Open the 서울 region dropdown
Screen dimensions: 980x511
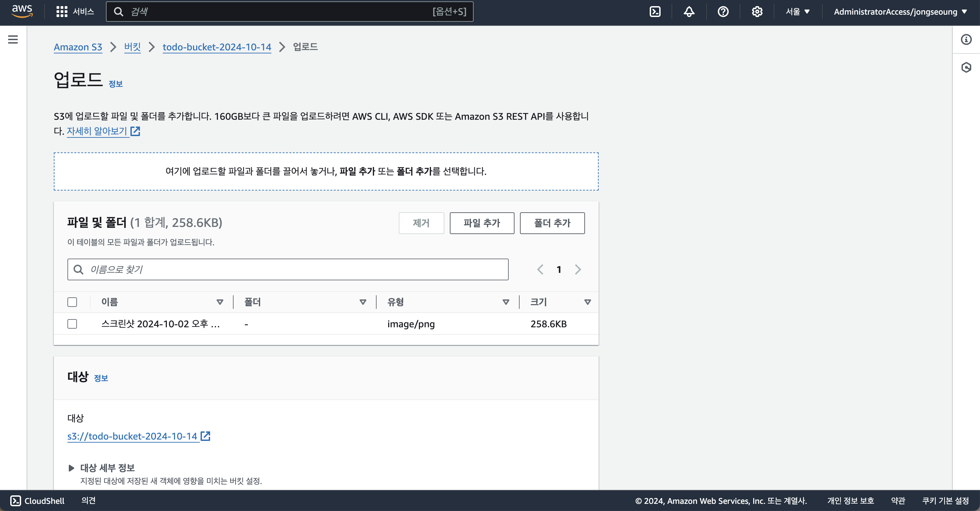pyautogui.click(x=798, y=12)
